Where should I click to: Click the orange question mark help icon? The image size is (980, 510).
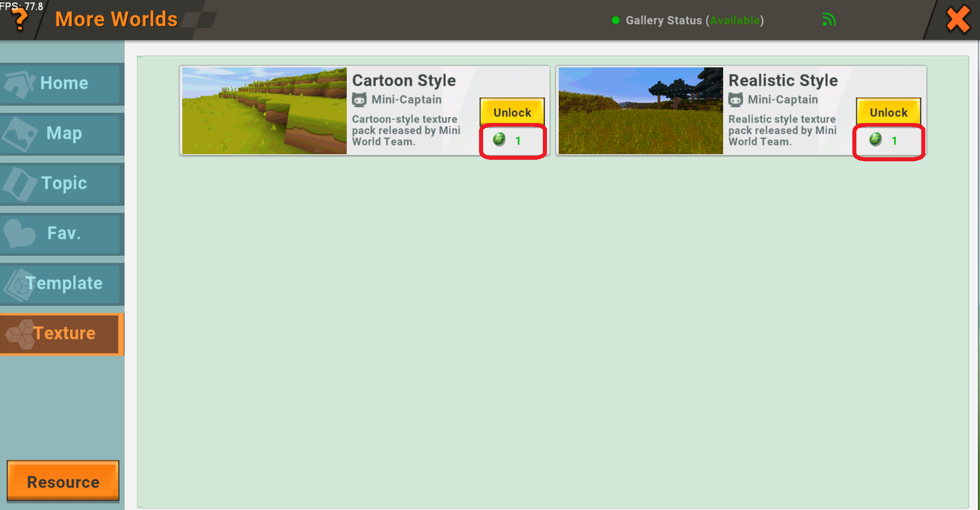pos(19,19)
